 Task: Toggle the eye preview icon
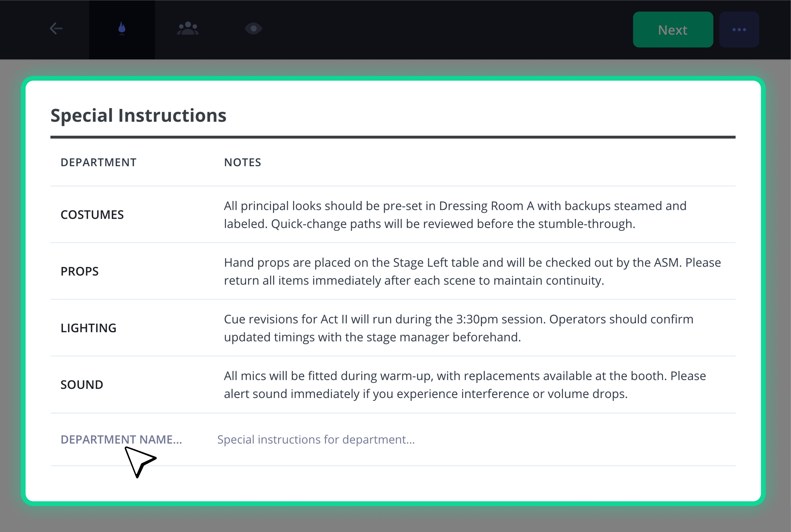click(254, 29)
